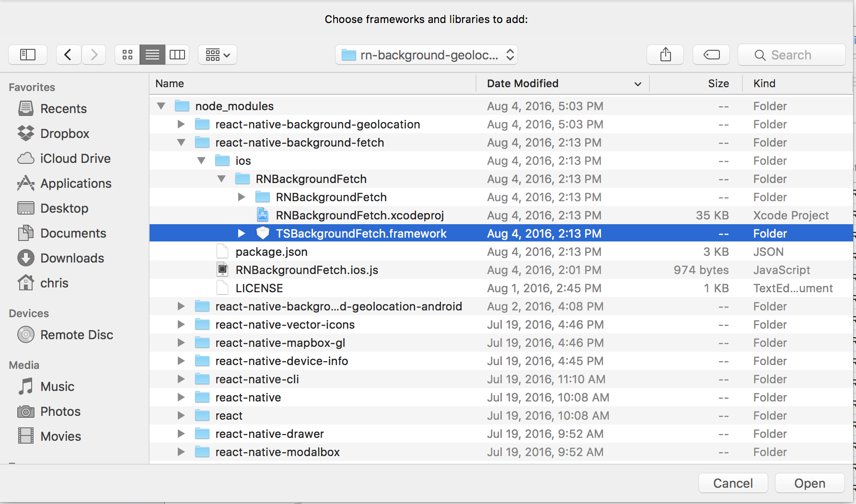Go back to previous folder
856x504 pixels.
(69, 55)
